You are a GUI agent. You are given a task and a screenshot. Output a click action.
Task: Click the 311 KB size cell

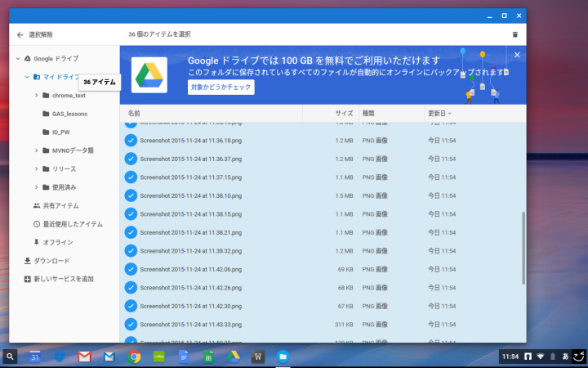344,325
